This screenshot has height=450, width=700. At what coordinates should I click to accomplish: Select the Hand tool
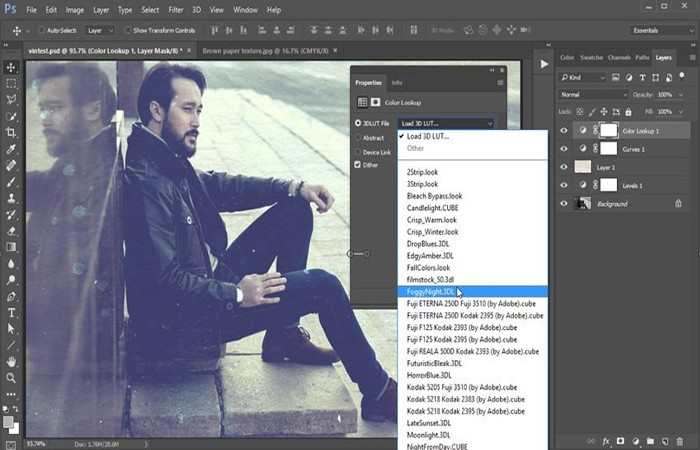tap(11, 362)
